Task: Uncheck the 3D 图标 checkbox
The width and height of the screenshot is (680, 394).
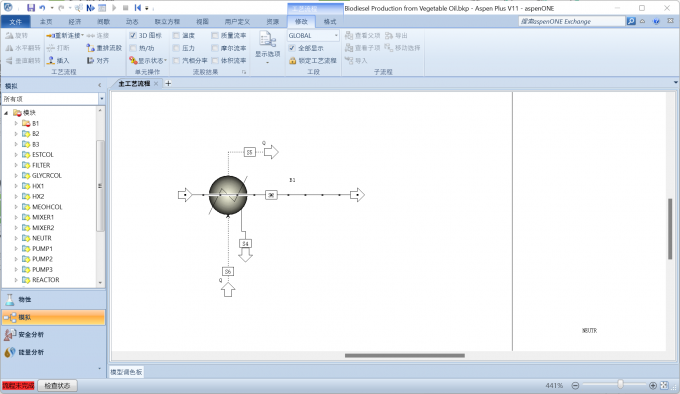Action: click(x=133, y=36)
